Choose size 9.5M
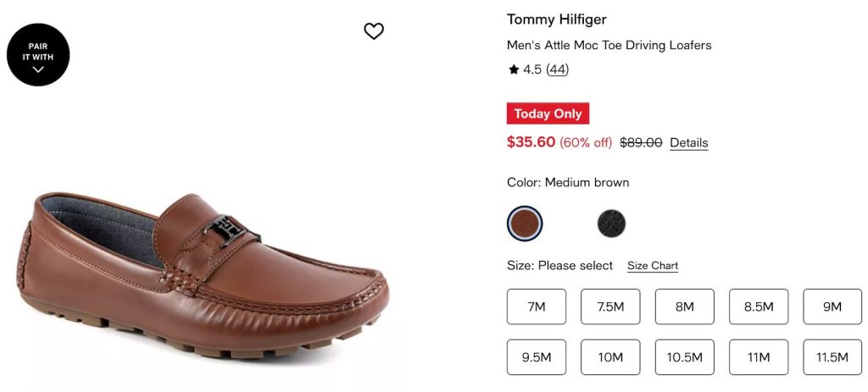 tap(537, 357)
